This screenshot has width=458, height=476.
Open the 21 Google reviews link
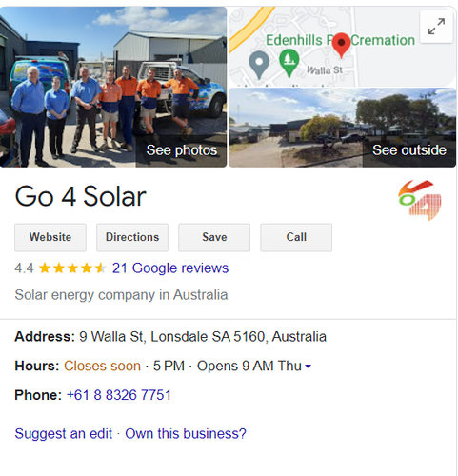point(170,268)
